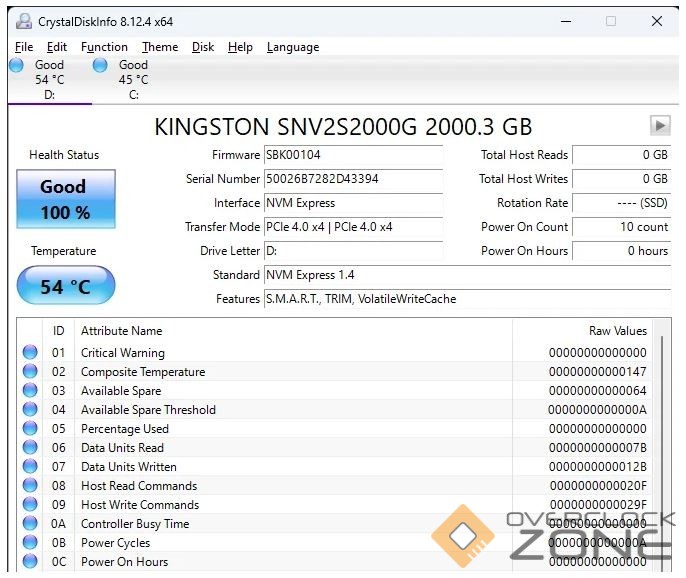
Task: Select the Critical Warning attribute text
Action: click(x=123, y=353)
